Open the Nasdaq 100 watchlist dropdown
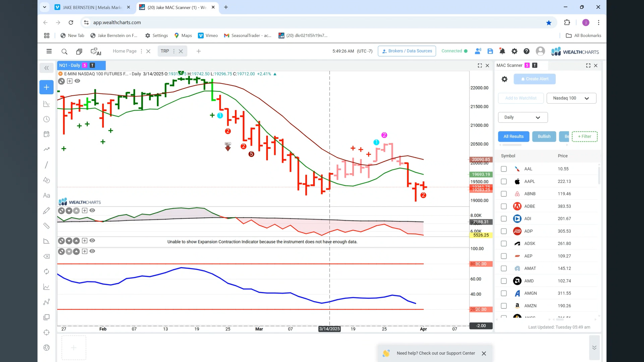 [x=571, y=98]
